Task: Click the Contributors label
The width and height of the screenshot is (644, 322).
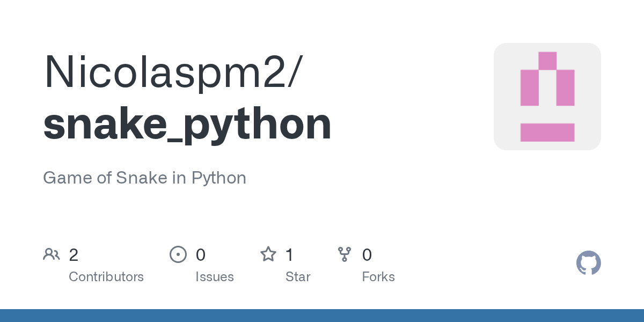Action: [106, 277]
